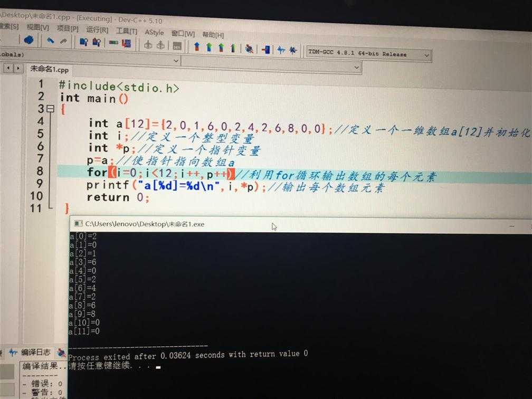Image resolution: width=532 pixels, height=399 pixels.
Task: Click the bug debug icon in the toolbar
Action: (x=249, y=49)
